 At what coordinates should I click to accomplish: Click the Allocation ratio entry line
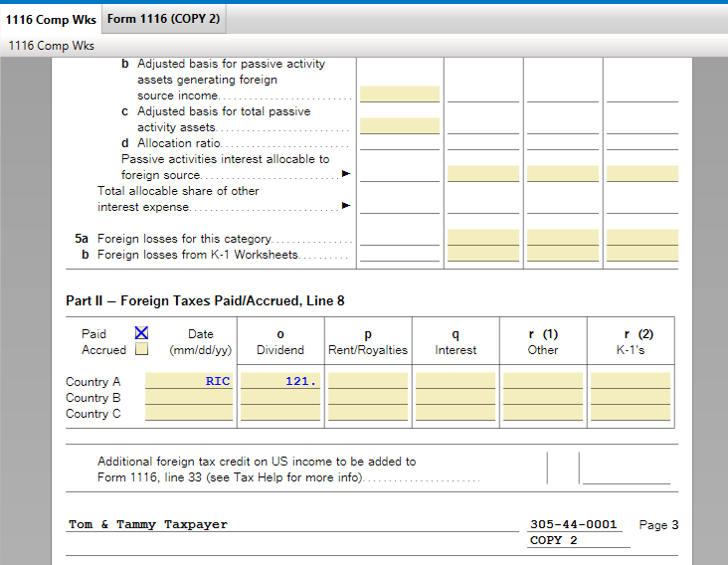399,143
